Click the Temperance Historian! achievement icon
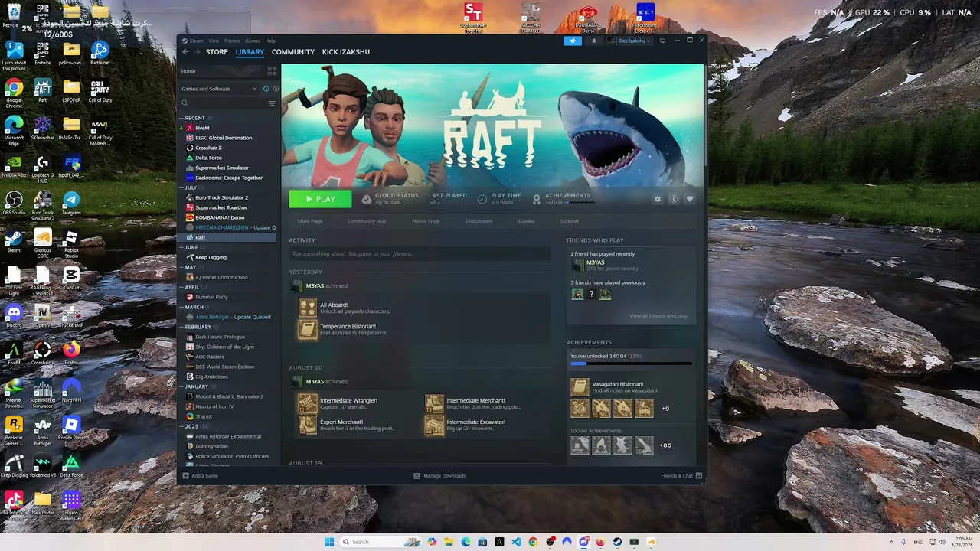This screenshot has width=980, height=551. pos(308,329)
